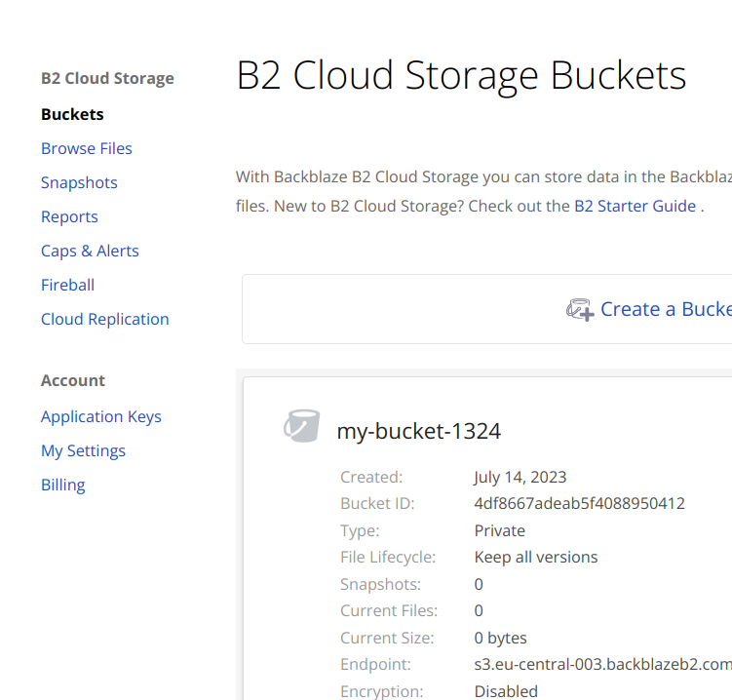Viewport: 732px width, 700px height.
Task: Click the B2 Cloud Storage sidebar heading
Action: click(107, 78)
